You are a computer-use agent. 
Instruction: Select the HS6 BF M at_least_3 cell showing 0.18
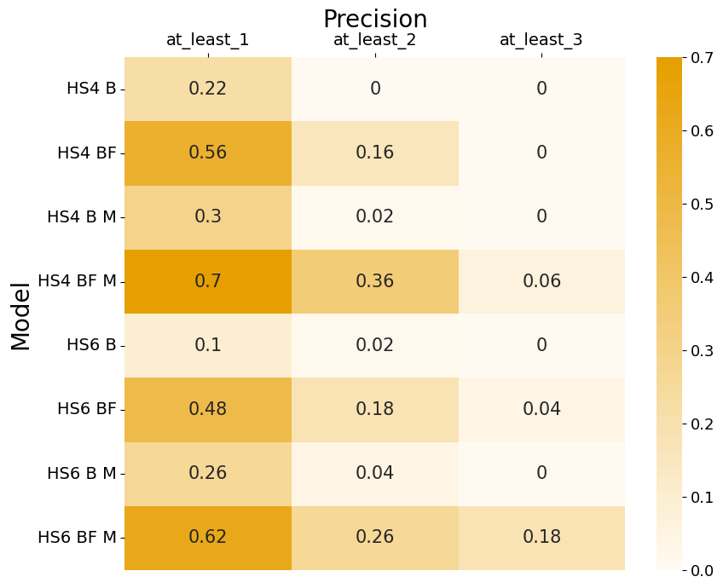(541, 538)
